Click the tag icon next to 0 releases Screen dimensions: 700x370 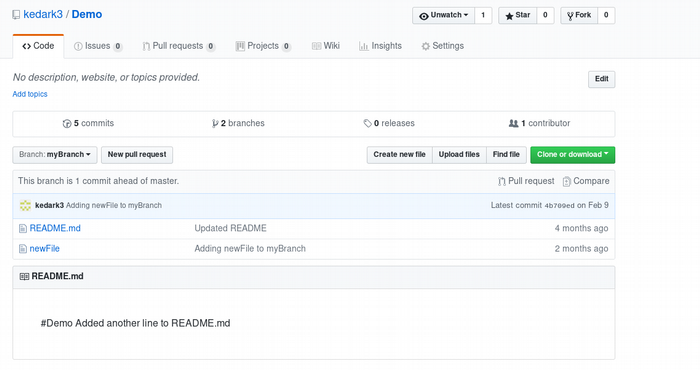[367, 124]
